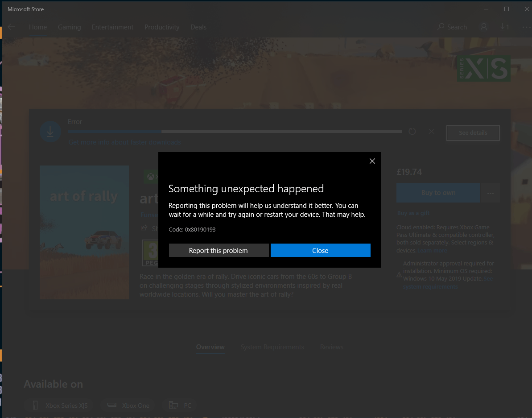Click the error code 0x80190193 text
The image size is (532, 418).
click(x=192, y=229)
